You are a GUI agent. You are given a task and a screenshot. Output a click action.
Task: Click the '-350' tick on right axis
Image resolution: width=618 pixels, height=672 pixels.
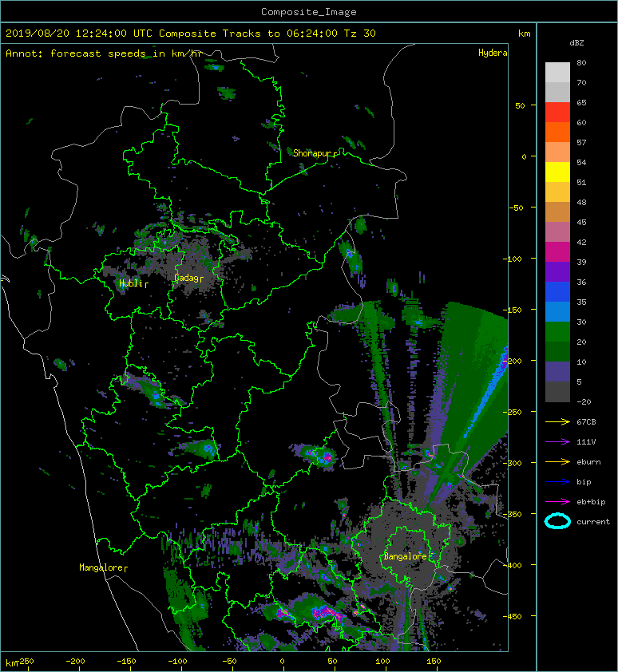tap(512, 514)
